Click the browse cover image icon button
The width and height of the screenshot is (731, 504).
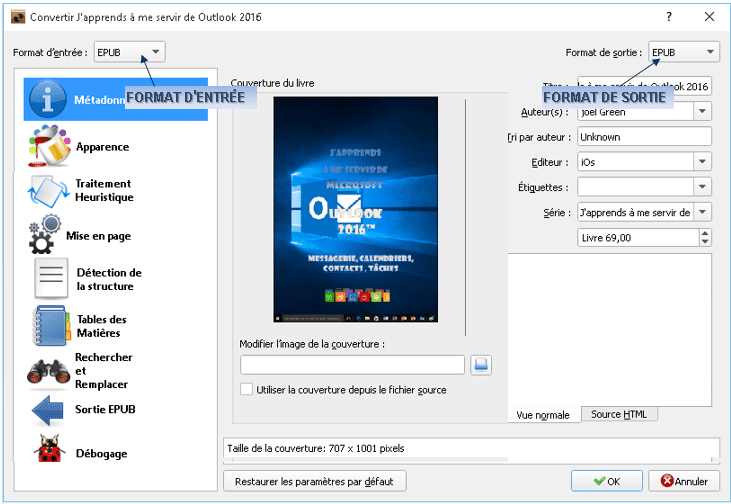[x=481, y=365]
